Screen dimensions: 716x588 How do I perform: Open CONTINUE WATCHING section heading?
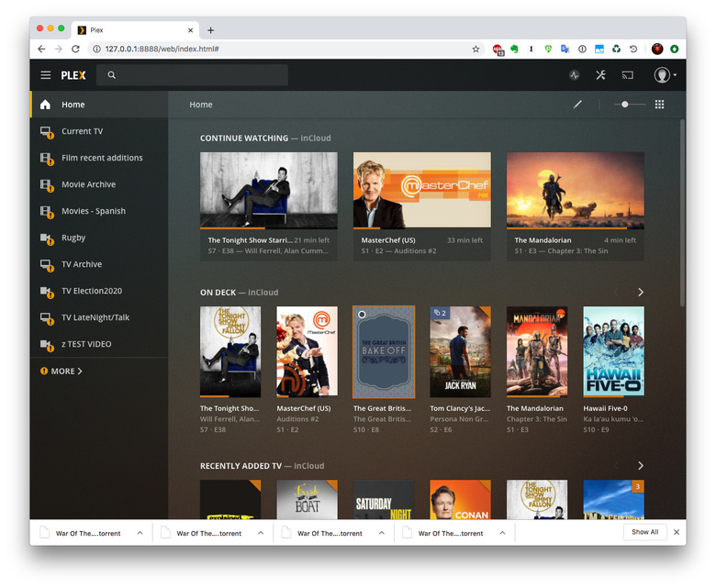click(244, 139)
